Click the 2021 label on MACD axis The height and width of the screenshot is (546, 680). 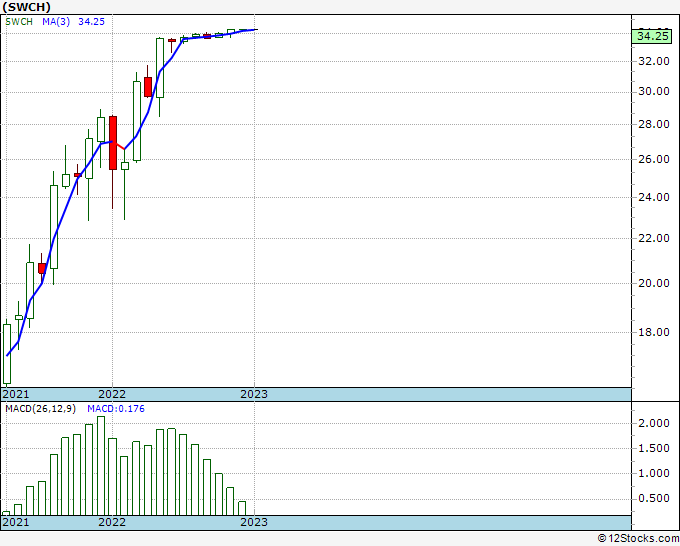click(x=16, y=522)
